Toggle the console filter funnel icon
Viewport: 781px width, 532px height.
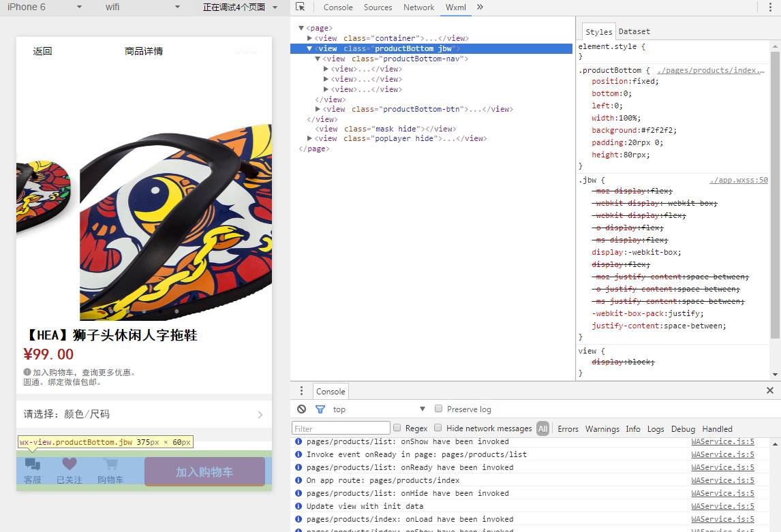pyautogui.click(x=320, y=409)
